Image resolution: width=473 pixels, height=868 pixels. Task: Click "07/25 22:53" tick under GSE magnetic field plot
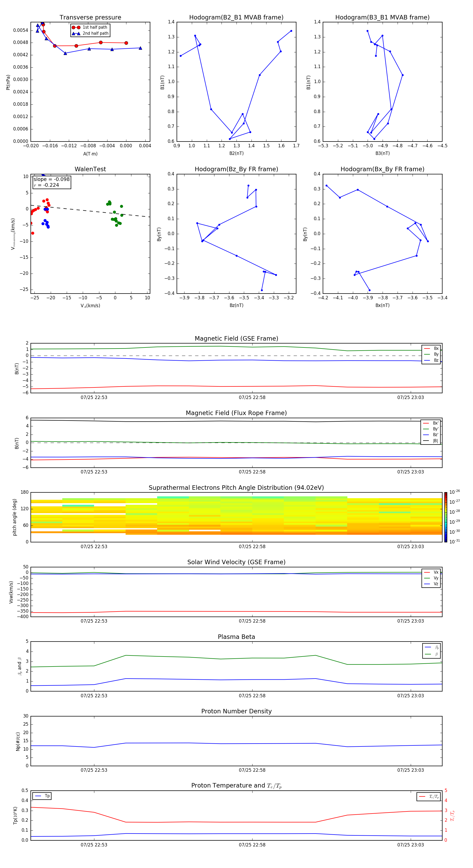click(x=94, y=398)
